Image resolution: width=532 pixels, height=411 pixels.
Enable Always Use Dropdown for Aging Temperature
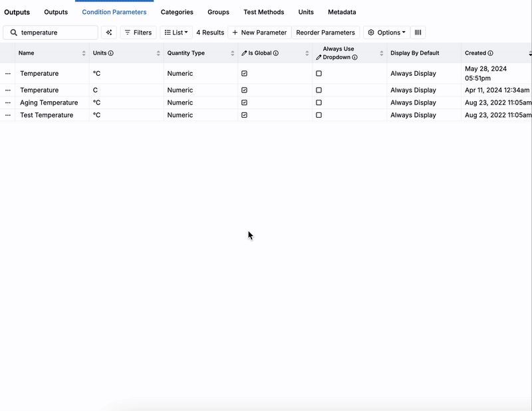319,102
